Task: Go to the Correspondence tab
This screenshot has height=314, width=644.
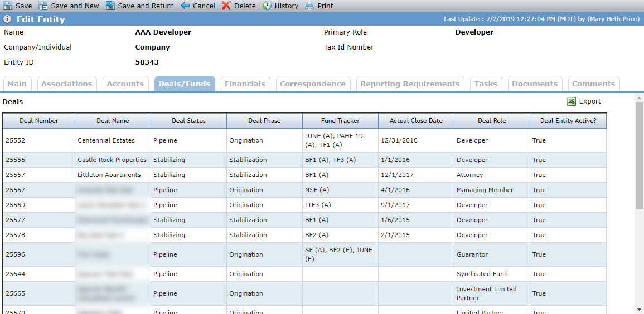Action: (x=313, y=84)
